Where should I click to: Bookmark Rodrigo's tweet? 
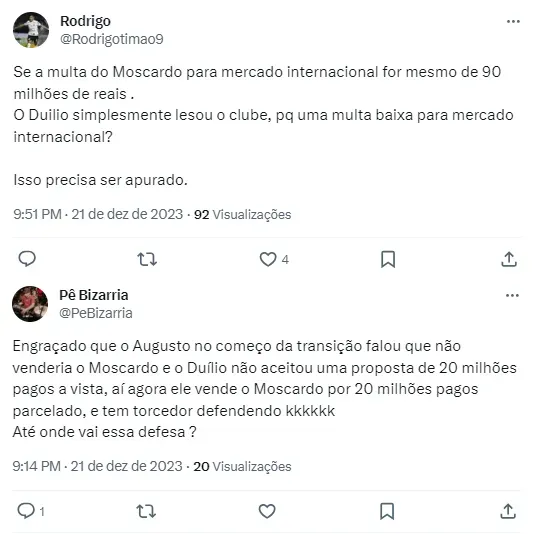(x=388, y=259)
